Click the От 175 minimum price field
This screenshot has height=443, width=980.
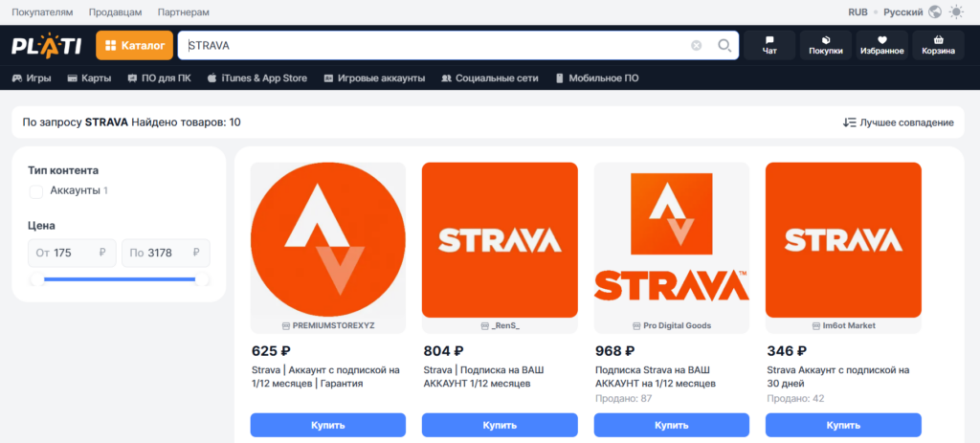click(x=72, y=253)
